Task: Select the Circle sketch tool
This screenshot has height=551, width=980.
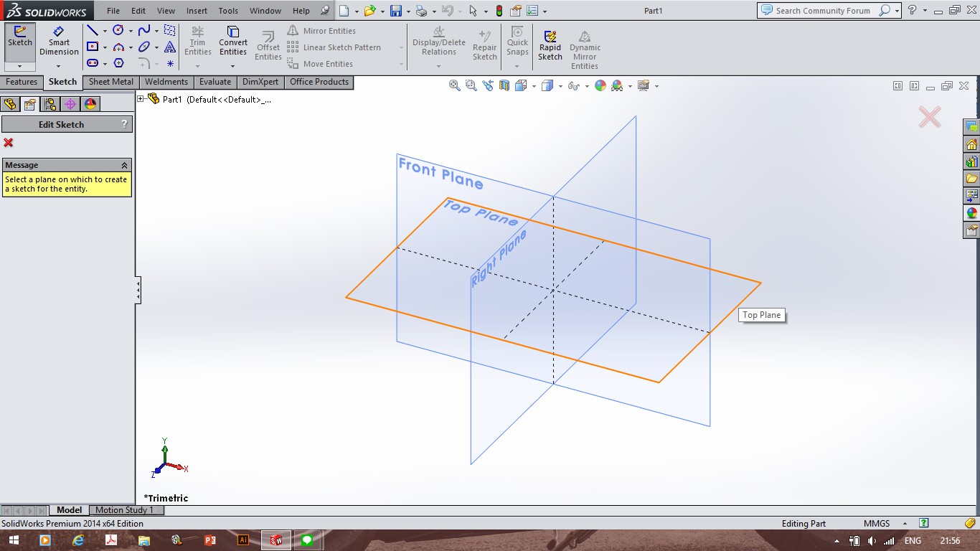Action: click(118, 30)
